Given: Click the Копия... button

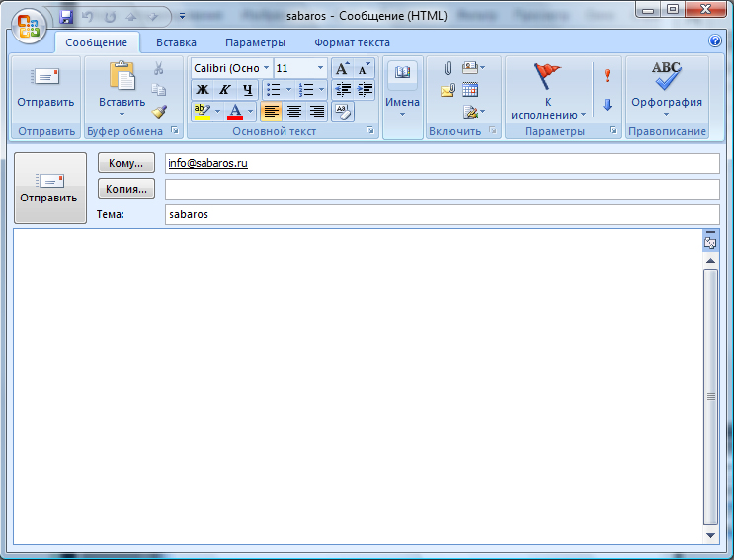Looking at the screenshot, I should pyautogui.click(x=125, y=189).
